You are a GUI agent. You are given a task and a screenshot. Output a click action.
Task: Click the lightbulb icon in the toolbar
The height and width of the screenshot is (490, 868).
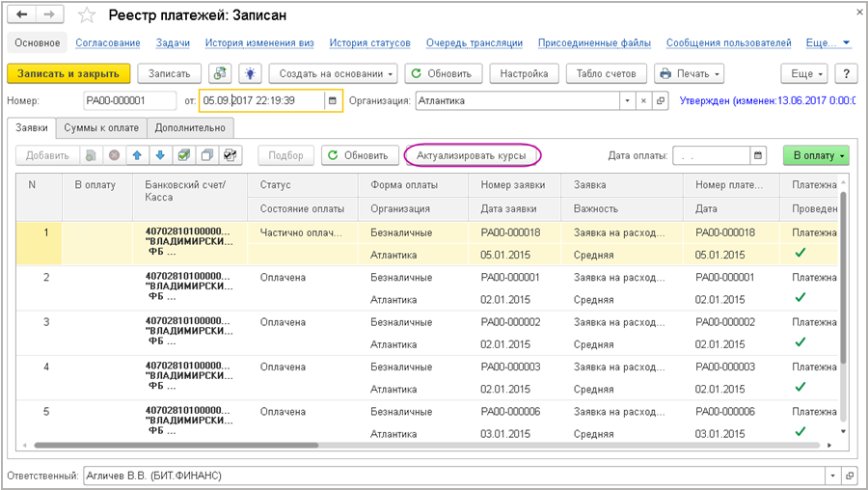pyautogui.click(x=250, y=73)
